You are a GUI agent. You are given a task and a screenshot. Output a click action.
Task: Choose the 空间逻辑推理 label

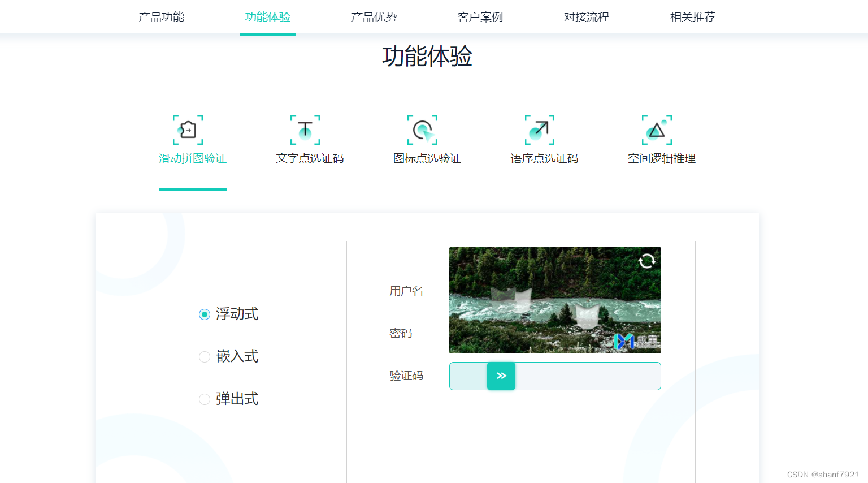662,158
